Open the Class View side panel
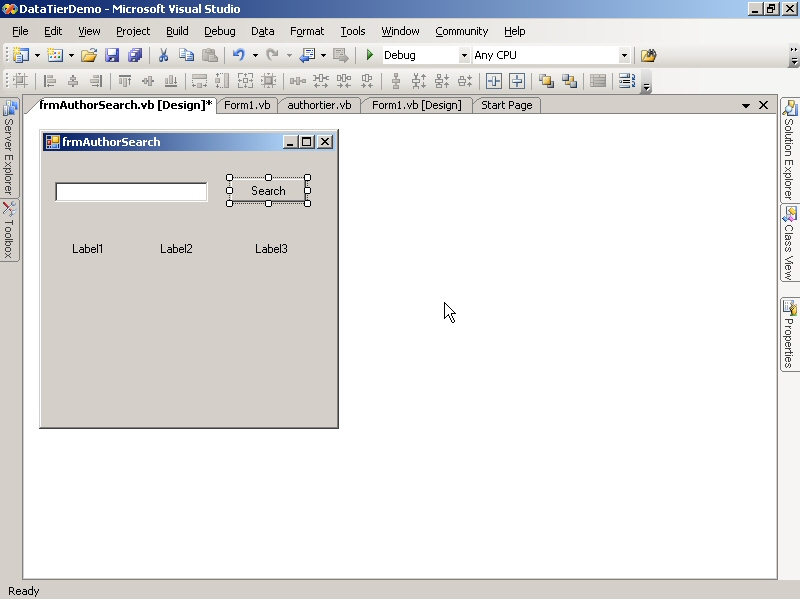The width and height of the screenshot is (800, 600). [x=789, y=243]
